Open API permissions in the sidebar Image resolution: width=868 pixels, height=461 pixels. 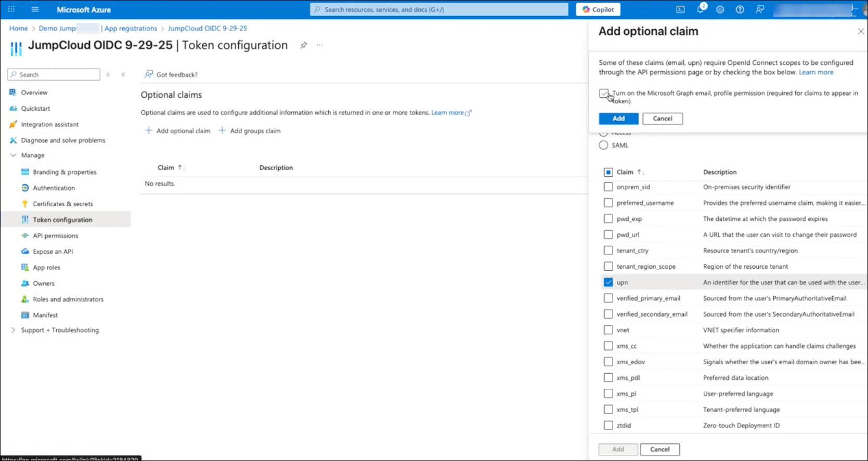click(55, 235)
